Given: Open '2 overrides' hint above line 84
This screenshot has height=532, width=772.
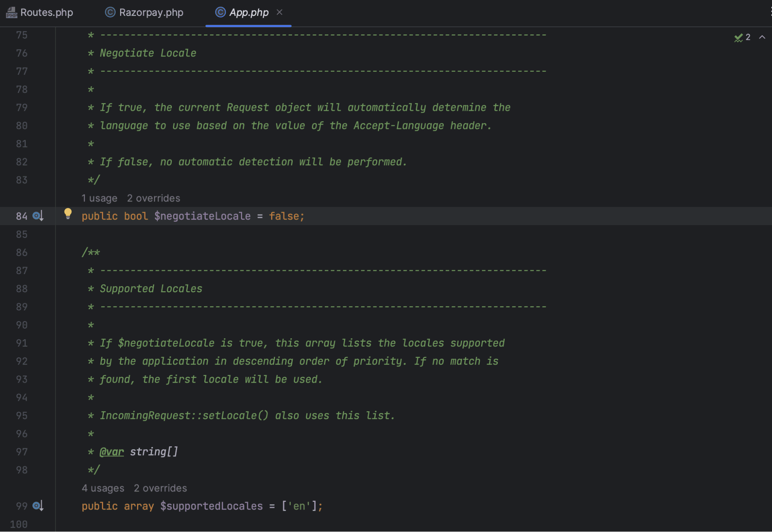Looking at the screenshot, I should pos(153,198).
